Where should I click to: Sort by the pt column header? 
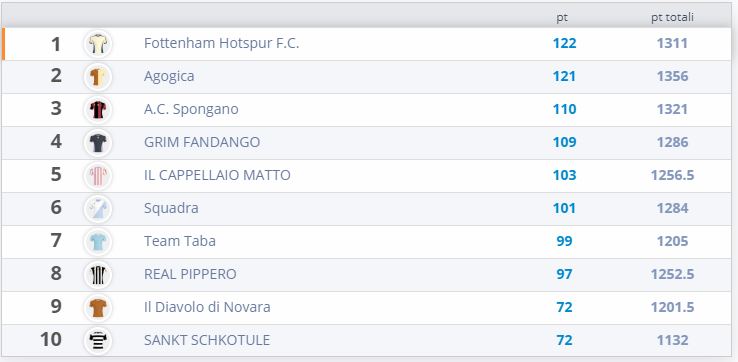click(x=562, y=18)
